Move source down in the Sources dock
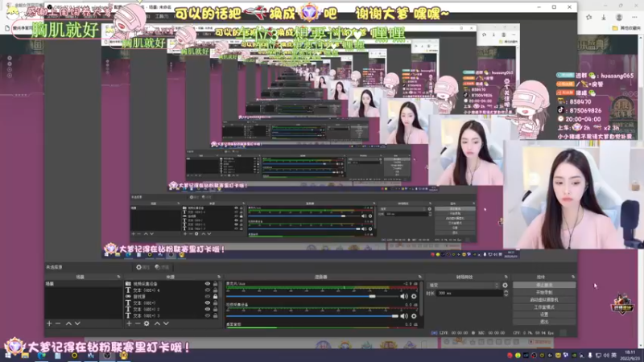The width and height of the screenshot is (644, 362). pos(166,324)
